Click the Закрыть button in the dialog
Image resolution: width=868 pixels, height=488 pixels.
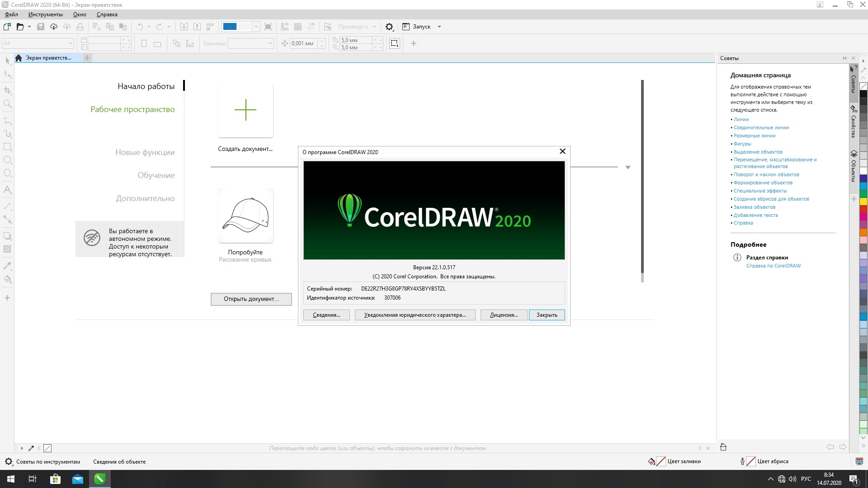click(x=547, y=315)
